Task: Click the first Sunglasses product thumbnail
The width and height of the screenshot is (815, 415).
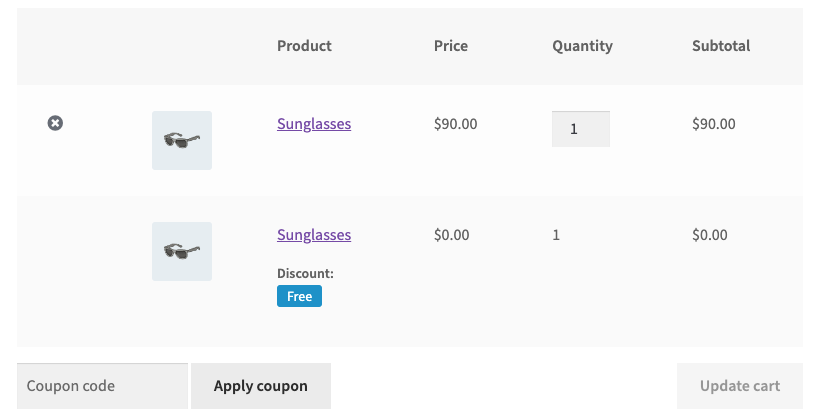Action: [182, 140]
